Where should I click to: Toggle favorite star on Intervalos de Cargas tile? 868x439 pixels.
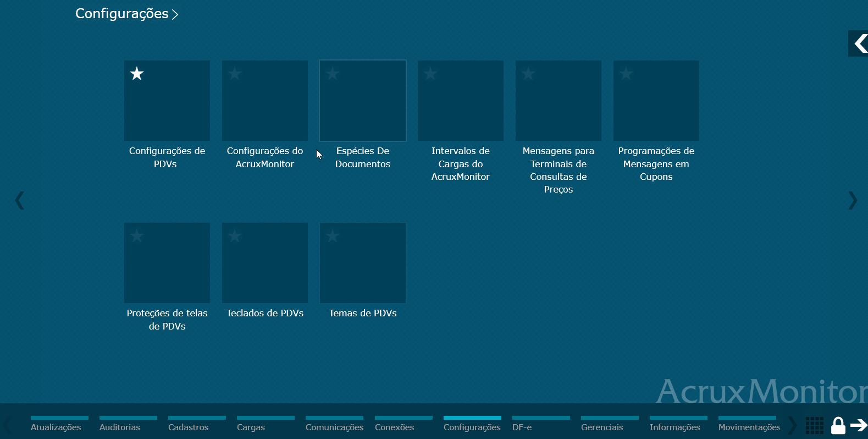(x=430, y=74)
